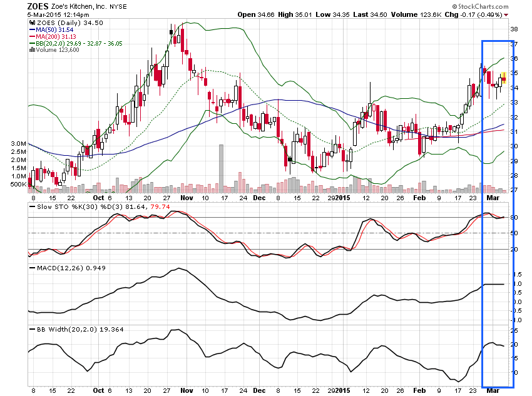Click the red 79.74 stochastic %D value
This screenshot has height=396, width=532.
click(x=160, y=207)
